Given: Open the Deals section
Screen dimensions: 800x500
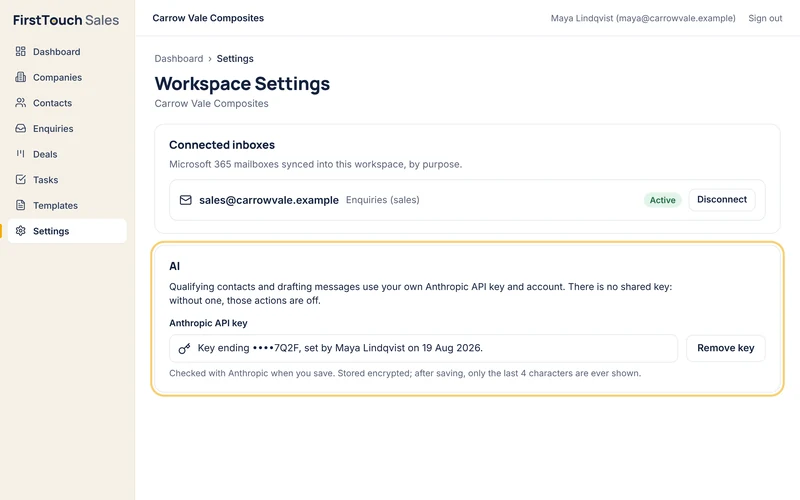Looking at the screenshot, I should click(67, 154).
